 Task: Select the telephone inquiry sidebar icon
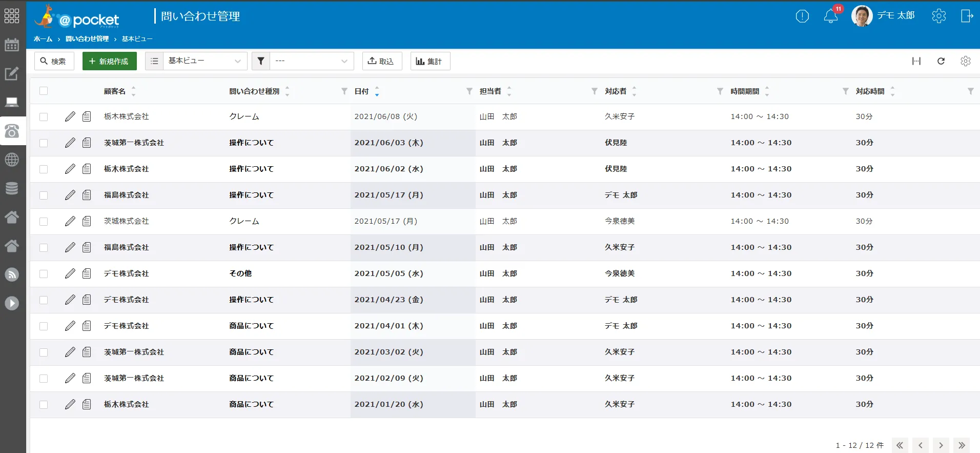coord(12,131)
